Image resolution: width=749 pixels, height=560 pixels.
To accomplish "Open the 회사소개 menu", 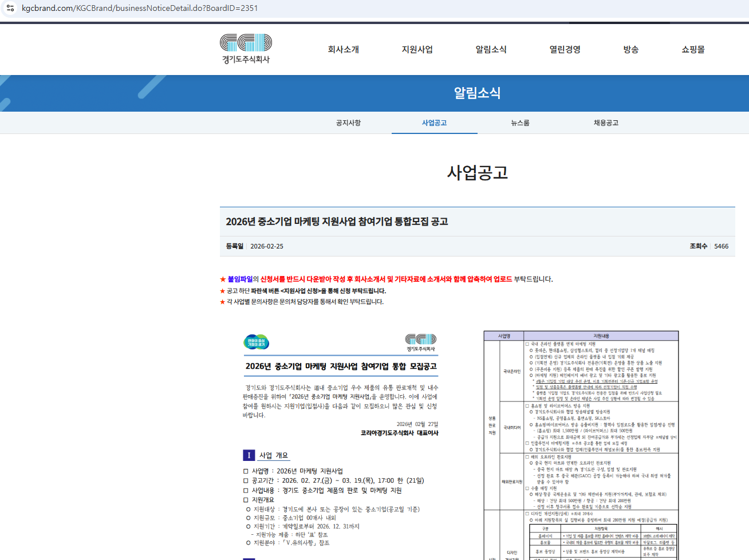I will (x=343, y=50).
